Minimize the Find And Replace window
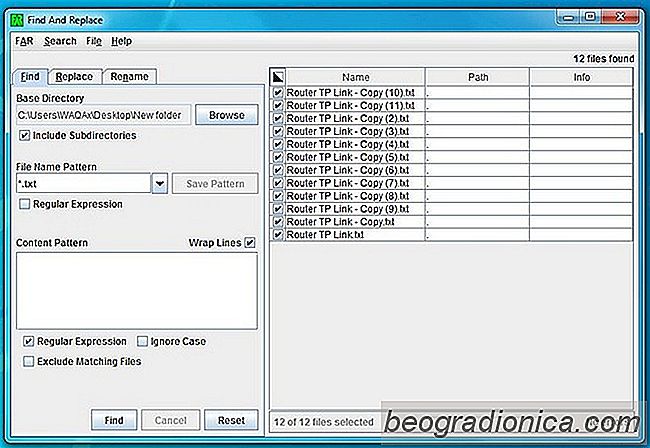650x448 pixels. [x=569, y=17]
